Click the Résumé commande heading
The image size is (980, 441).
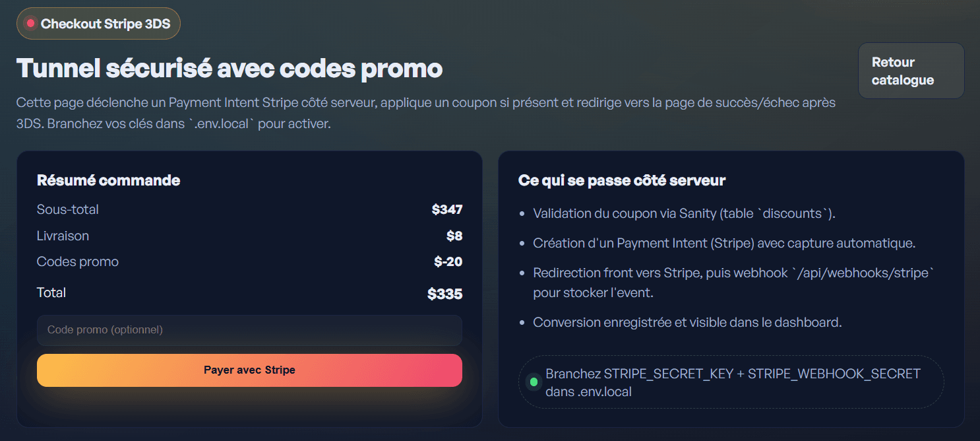click(x=108, y=180)
